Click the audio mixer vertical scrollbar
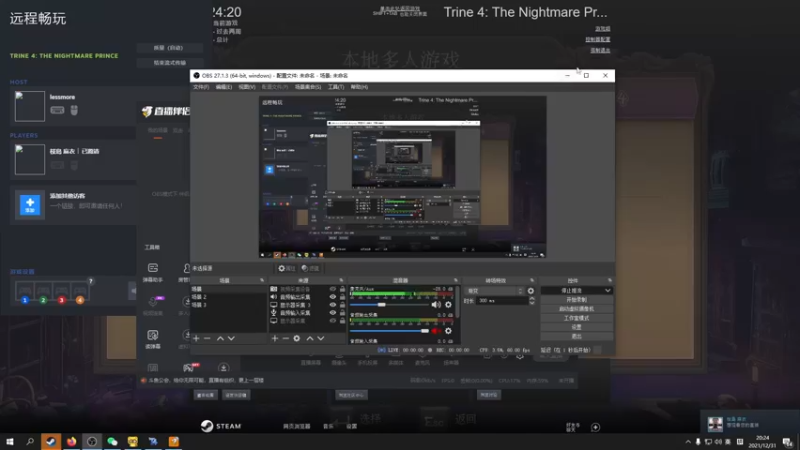Screen dimensions: 800x450 click(x=458, y=302)
